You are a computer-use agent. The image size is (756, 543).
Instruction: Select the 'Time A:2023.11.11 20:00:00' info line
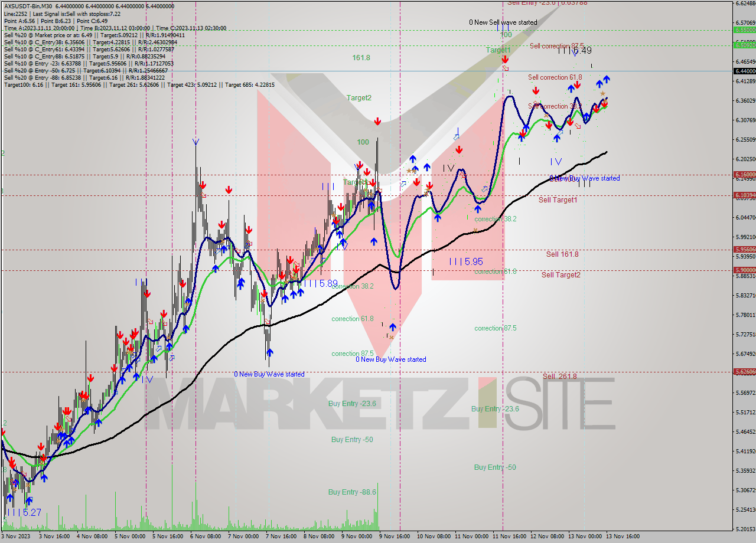[40, 28]
